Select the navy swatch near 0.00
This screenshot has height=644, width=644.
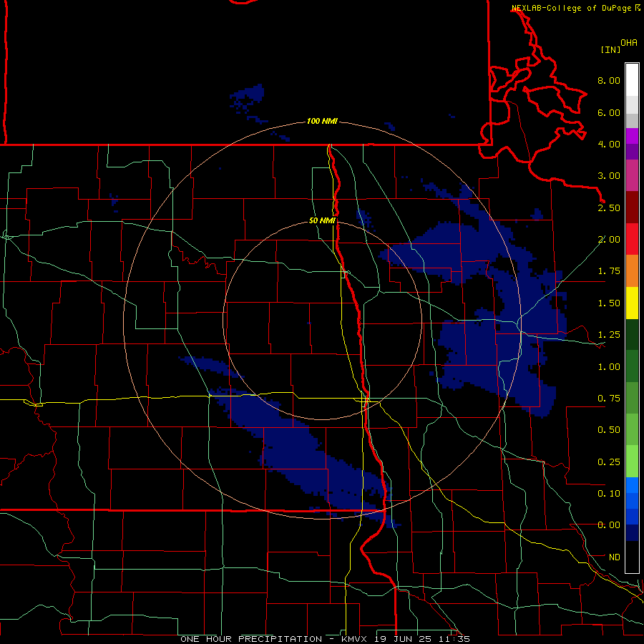point(632,533)
